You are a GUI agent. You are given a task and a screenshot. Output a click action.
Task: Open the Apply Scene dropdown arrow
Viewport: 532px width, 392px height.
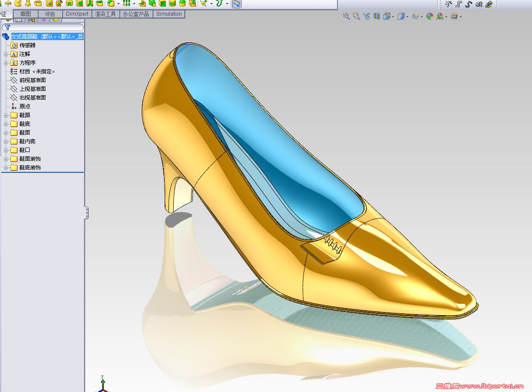(x=446, y=17)
